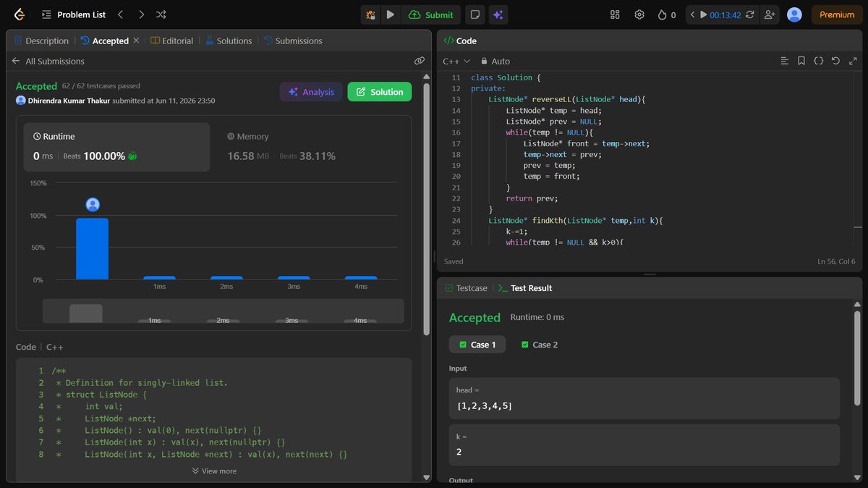Open the AI sparkle assistant icon

click(497, 14)
